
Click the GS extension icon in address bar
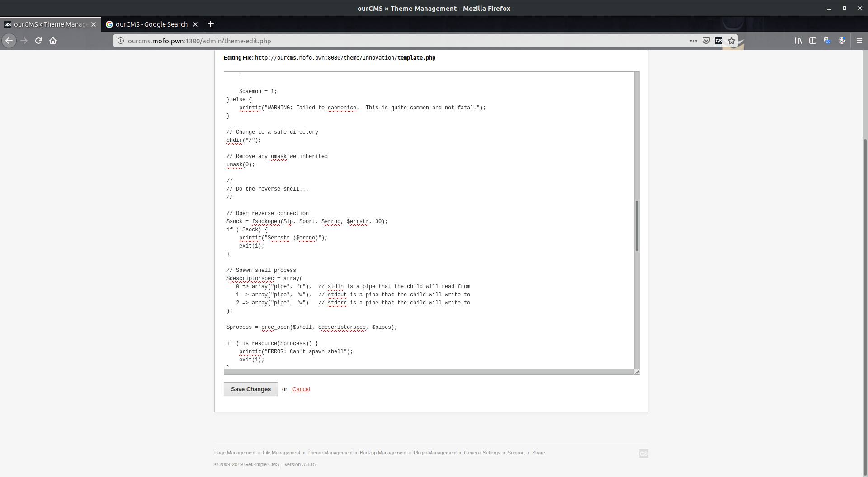coord(719,41)
